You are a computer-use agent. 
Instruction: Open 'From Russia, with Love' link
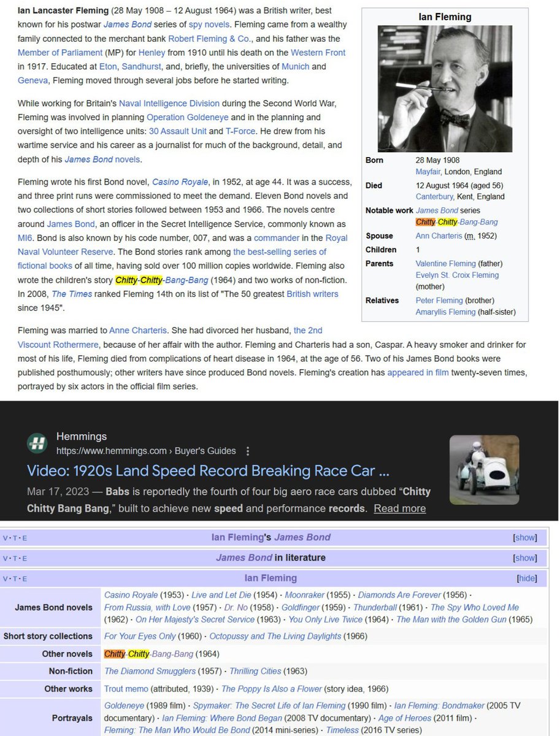pyautogui.click(x=147, y=607)
